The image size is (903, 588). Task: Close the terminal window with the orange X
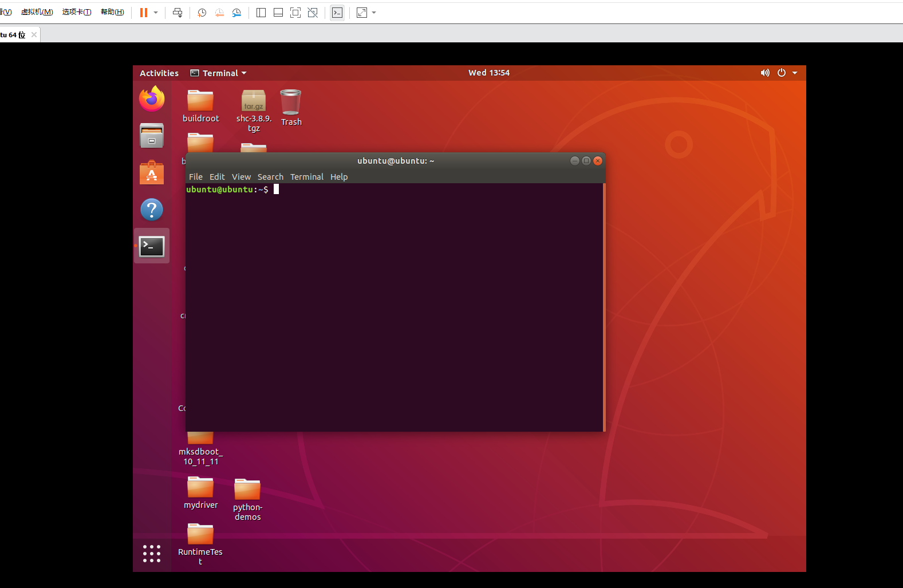[598, 161]
